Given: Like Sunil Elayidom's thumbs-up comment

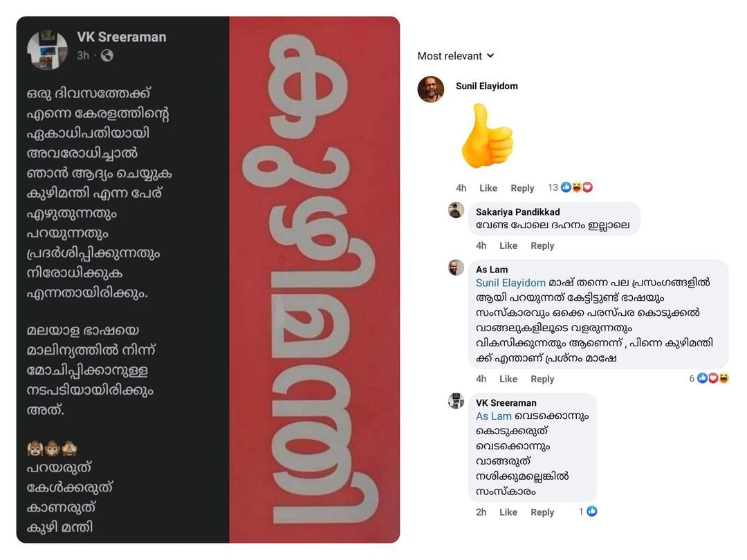Looking at the screenshot, I should click(x=488, y=188).
